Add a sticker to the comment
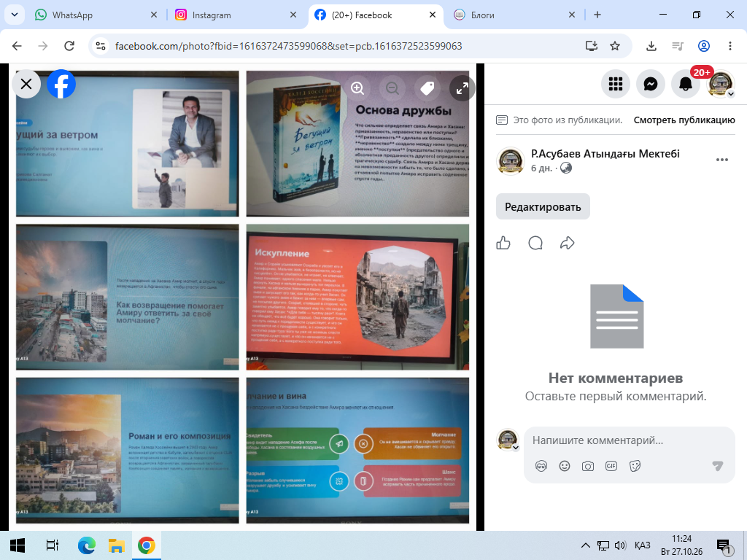This screenshot has height=560, width=747. [x=635, y=466]
